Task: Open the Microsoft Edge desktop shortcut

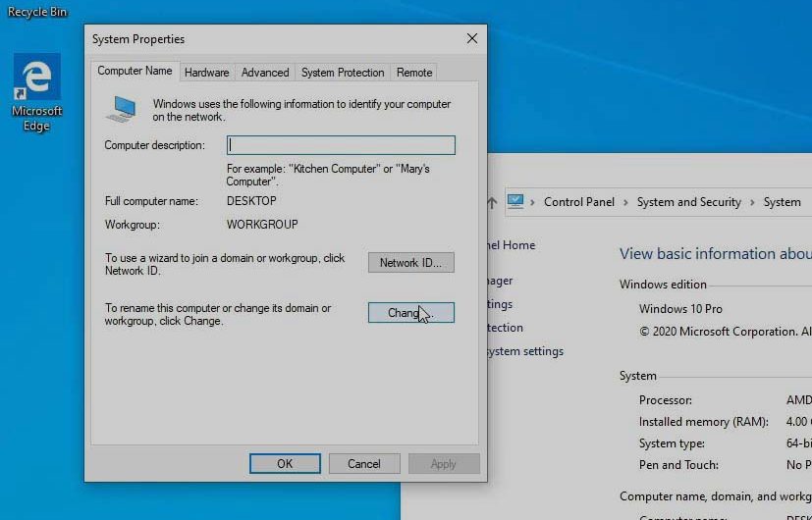Action: click(x=36, y=92)
